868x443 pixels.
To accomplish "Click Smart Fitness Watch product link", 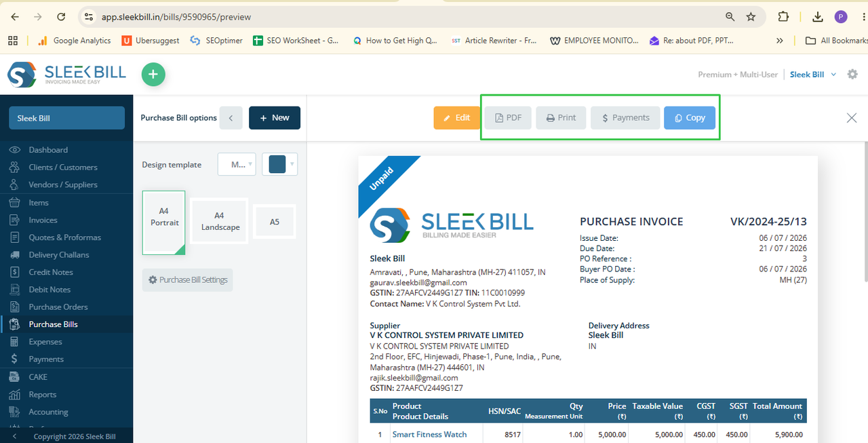I will 429,434.
